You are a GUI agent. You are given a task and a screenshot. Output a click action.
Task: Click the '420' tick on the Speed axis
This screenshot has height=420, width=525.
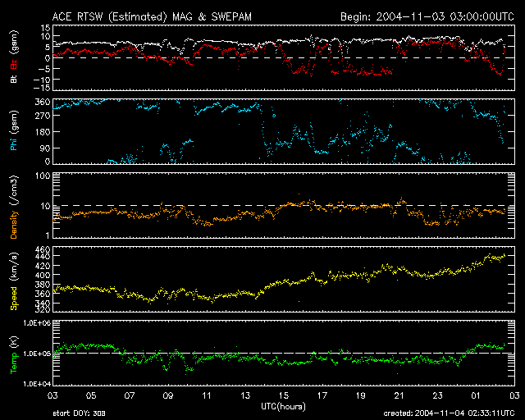click(43, 266)
